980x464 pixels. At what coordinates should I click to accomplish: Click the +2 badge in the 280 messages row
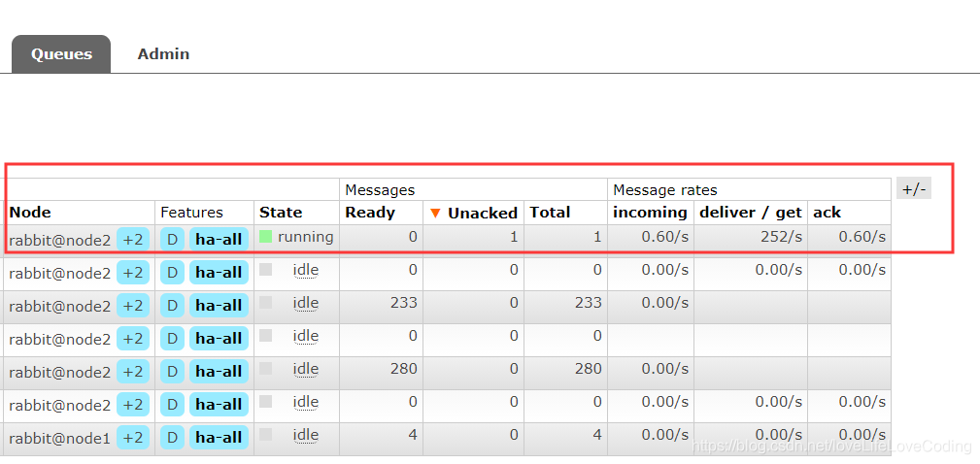[132, 372]
